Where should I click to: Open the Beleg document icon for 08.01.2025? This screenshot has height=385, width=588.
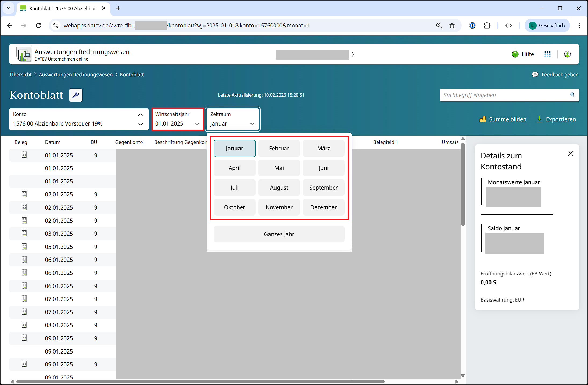click(x=24, y=325)
